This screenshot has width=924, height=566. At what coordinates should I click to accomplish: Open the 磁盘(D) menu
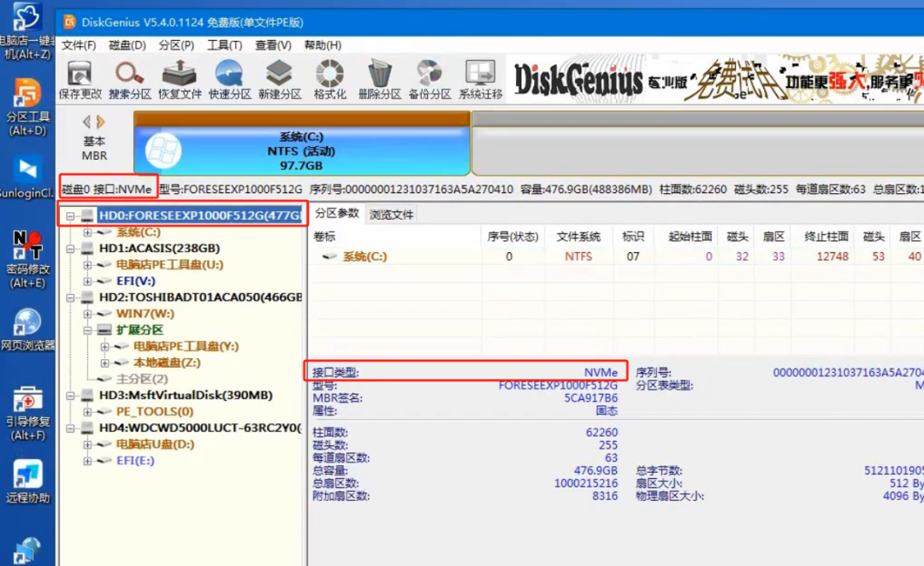tap(127, 45)
